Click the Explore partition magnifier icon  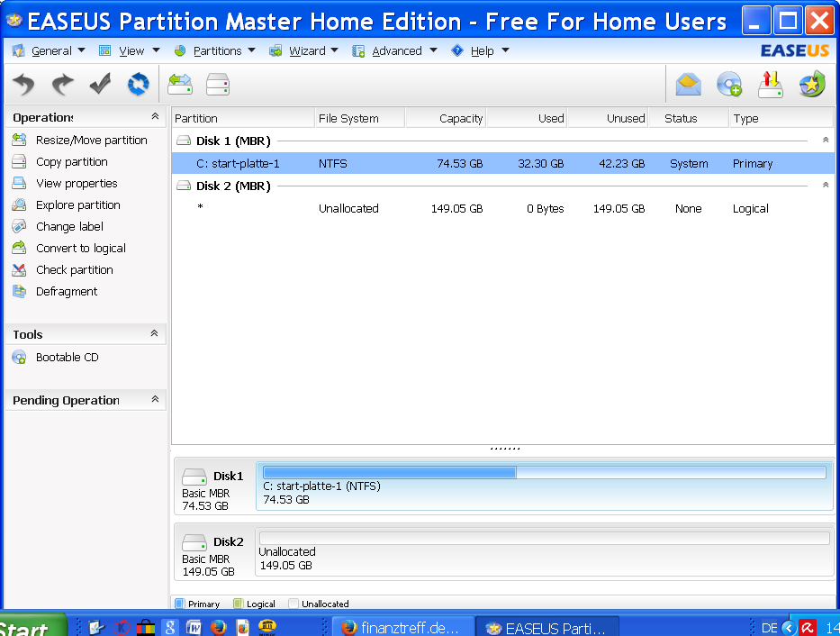[x=19, y=204]
